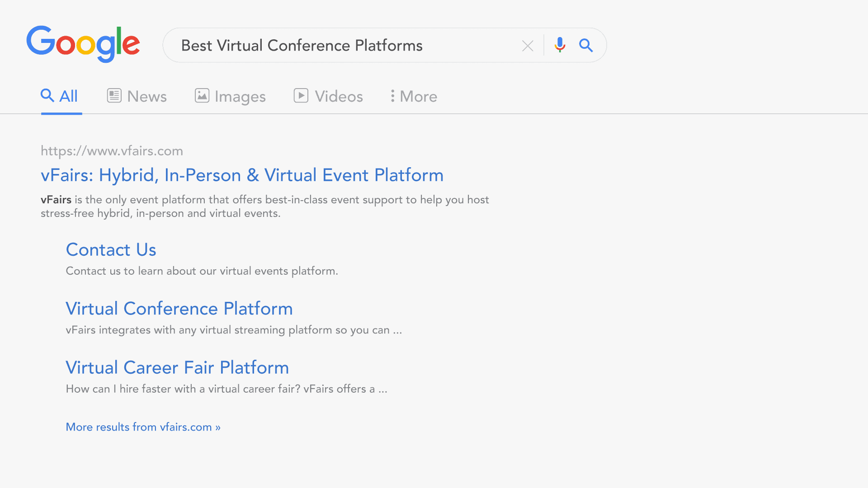Open vFairs Hybrid, In-Person & Virtual result
The width and height of the screenshot is (868, 488).
[x=242, y=175]
